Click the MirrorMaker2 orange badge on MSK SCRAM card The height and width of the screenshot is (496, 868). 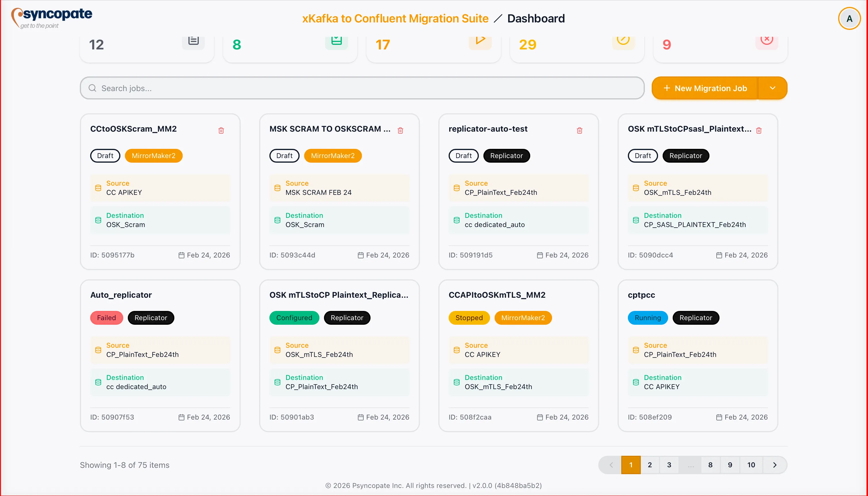coord(333,156)
